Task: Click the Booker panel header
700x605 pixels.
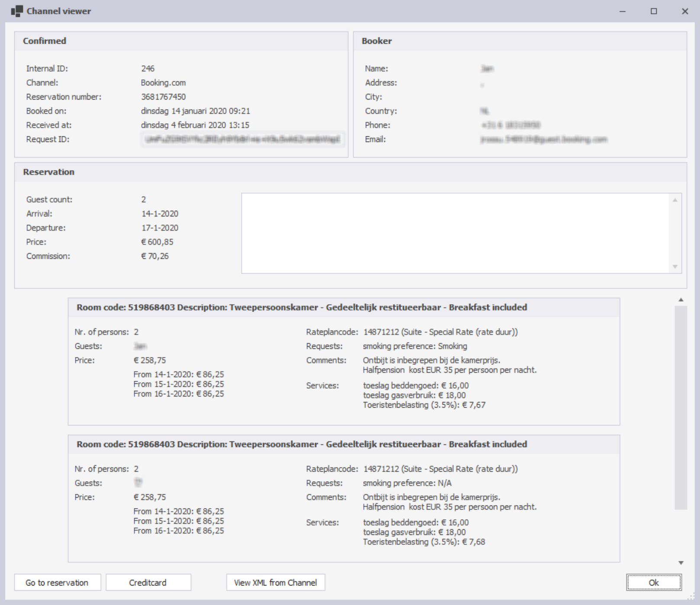Action: coord(520,41)
